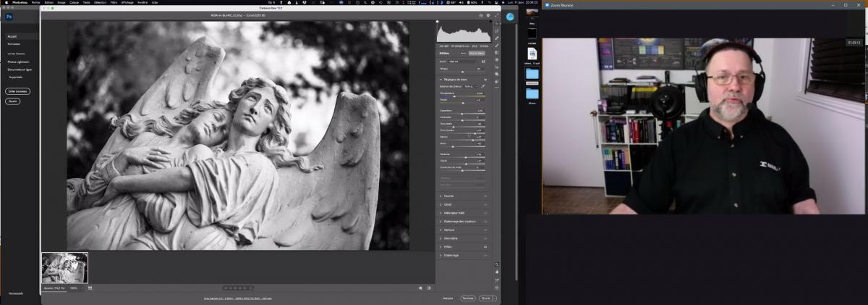Click the Créer nouveau button
This screenshot has width=868, height=305.
[17, 92]
